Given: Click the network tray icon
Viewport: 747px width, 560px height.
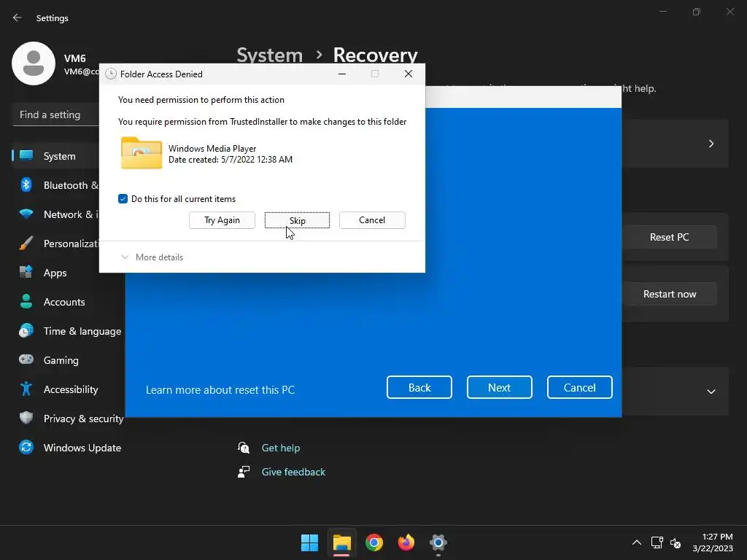Looking at the screenshot, I should (657, 542).
